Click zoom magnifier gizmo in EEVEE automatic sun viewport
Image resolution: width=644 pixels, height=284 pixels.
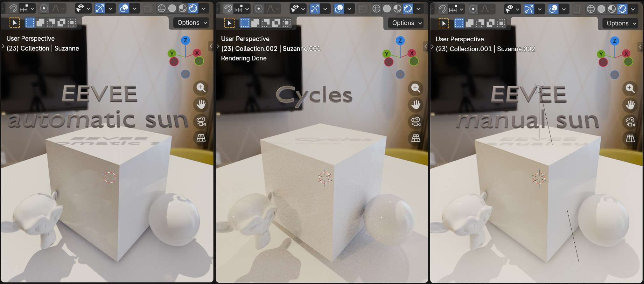(201, 88)
